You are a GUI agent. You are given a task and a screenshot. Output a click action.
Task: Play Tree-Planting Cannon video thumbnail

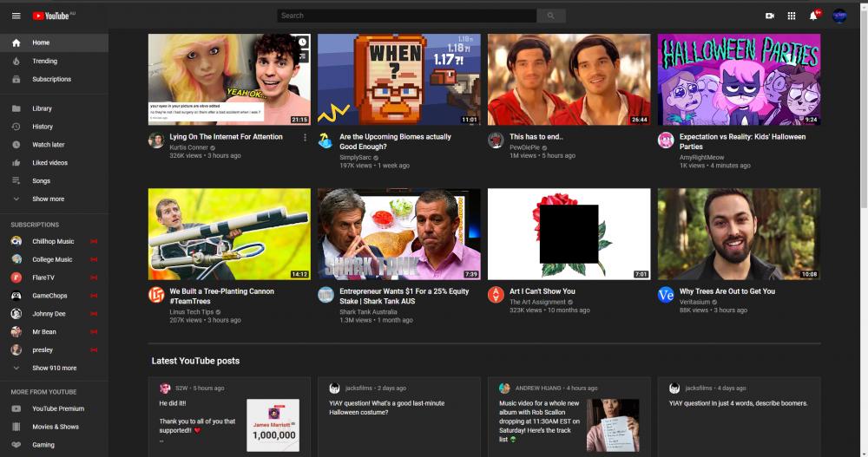229,234
